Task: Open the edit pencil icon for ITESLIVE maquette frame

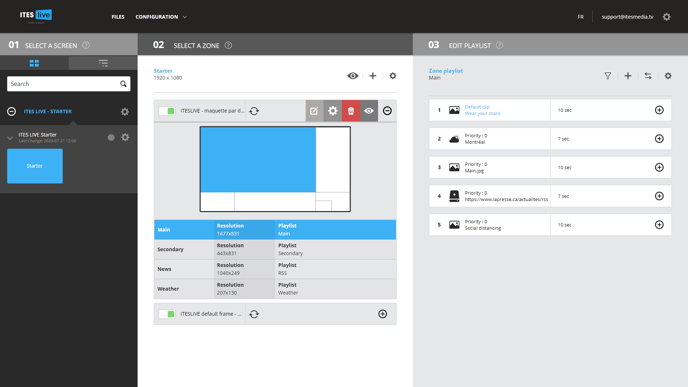Action: 314,111
